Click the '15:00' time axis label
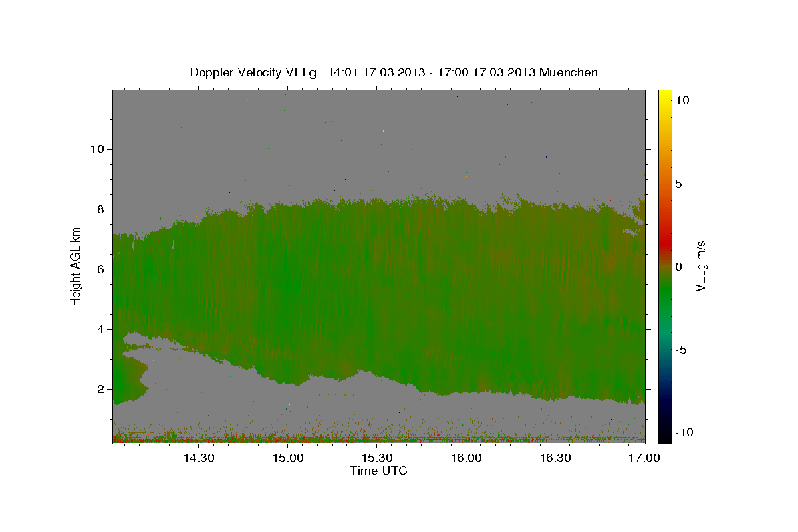Screen dimensions: 798x532 (x=288, y=458)
